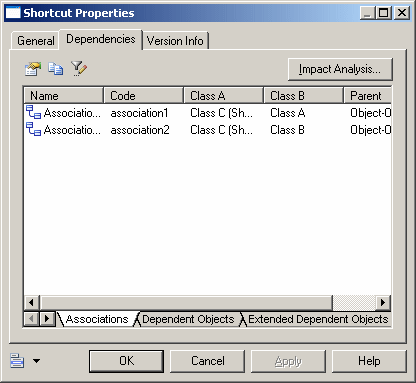Click 'Class B' cell in association2 row
The height and width of the screenshot is (383, 416).
(x=287, y=130)
